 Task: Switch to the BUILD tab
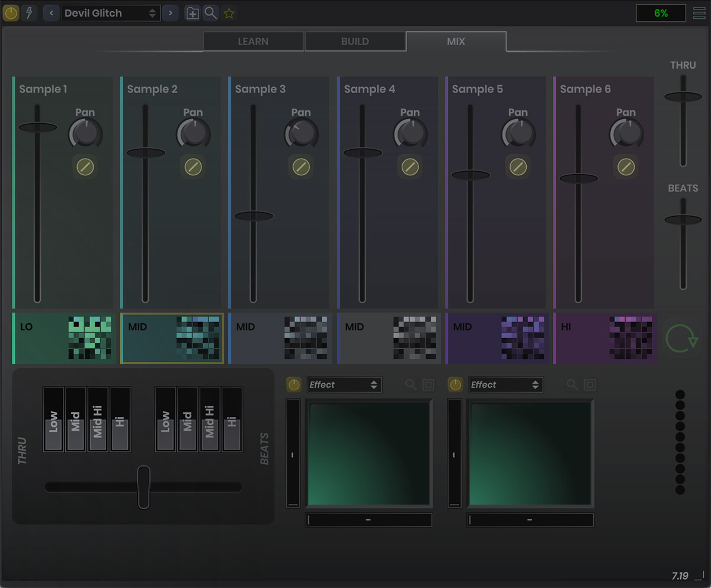click(355, 41)
